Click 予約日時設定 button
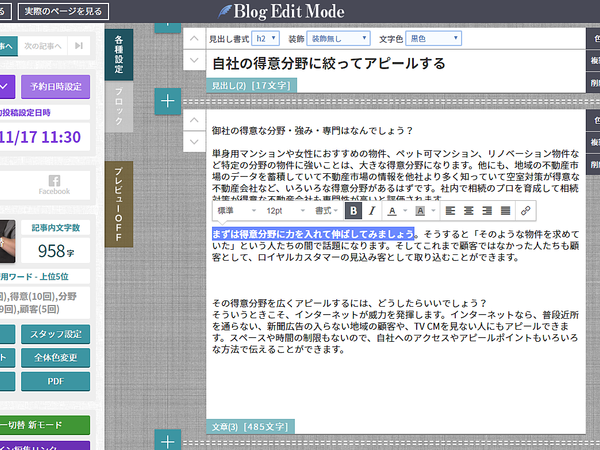 56,87
